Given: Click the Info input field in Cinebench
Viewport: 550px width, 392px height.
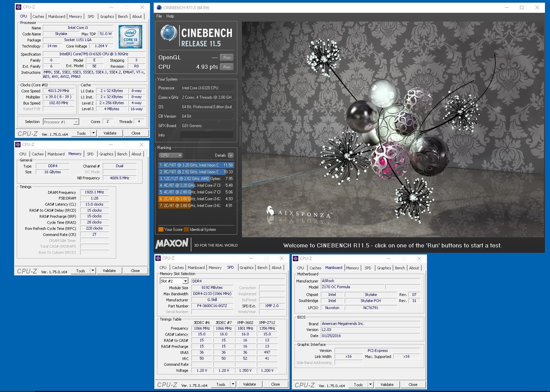Looking at the screenshot, I should (x=207, y=135).
